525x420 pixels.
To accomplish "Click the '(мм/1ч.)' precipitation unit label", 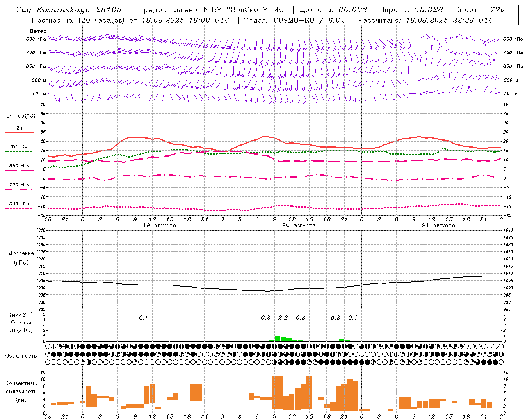I will click(x=21, y=330).
